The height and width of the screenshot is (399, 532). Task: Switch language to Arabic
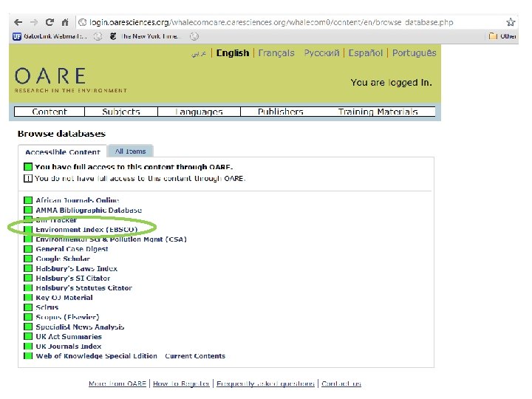pos(199,54)
